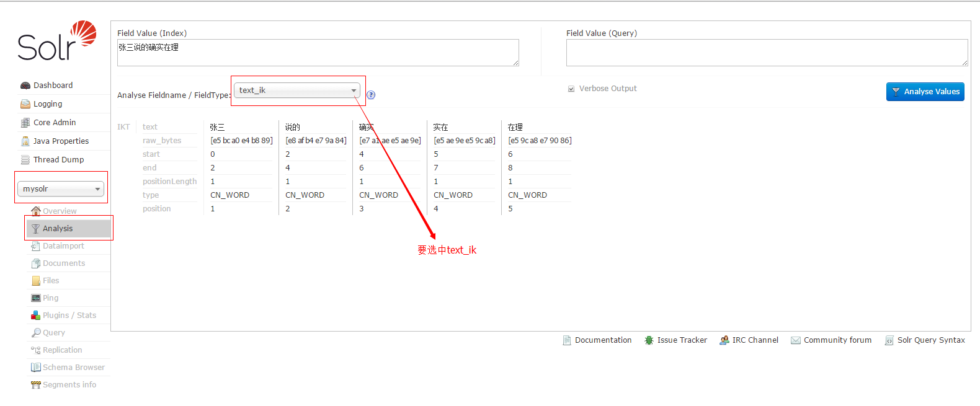
Task: Click the Solr Query Syntax icon
Action: pyautogui.click(x=889, y=340)
